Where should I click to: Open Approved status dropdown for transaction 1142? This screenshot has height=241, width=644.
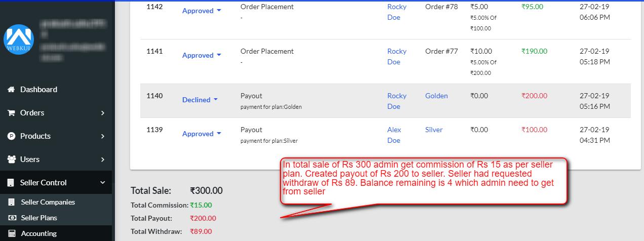pos(202,11)
